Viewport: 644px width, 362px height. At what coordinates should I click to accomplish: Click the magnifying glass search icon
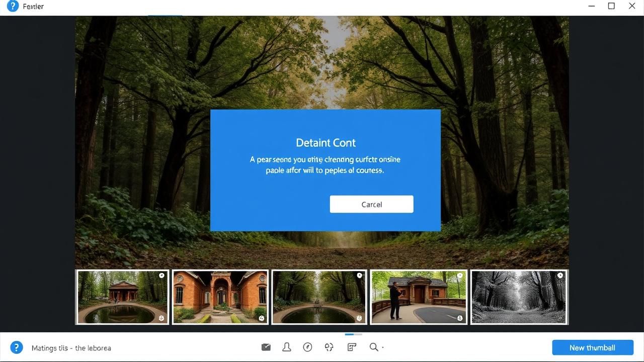(373, 347)
